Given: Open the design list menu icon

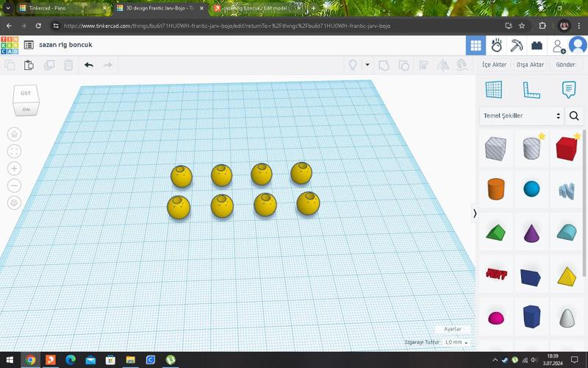Looking at the screenshot, I should [29, 45].
